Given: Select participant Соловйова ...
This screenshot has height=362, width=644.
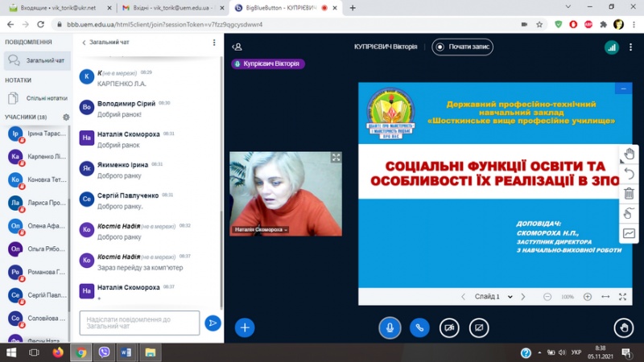Looking at the screenshot, I should [x=37, y=318].
